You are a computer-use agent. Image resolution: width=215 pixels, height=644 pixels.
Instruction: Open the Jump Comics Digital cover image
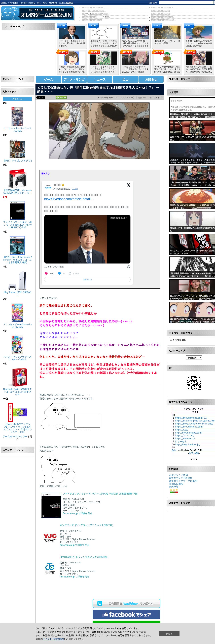pos(50,568)
